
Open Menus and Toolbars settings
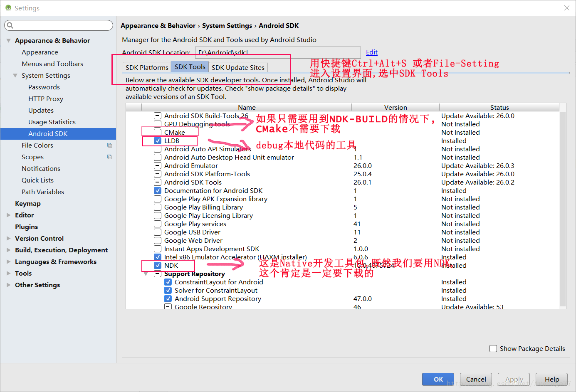click(52, 64)
